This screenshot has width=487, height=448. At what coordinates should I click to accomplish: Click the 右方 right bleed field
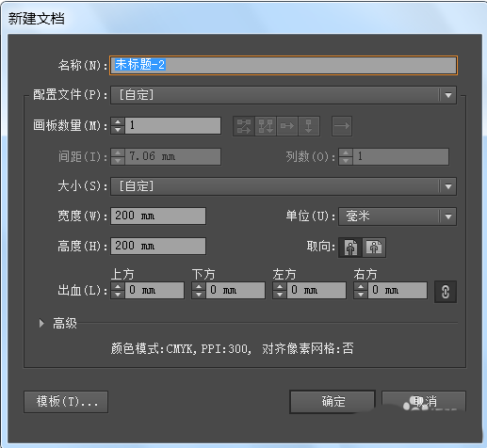(398, 290)
